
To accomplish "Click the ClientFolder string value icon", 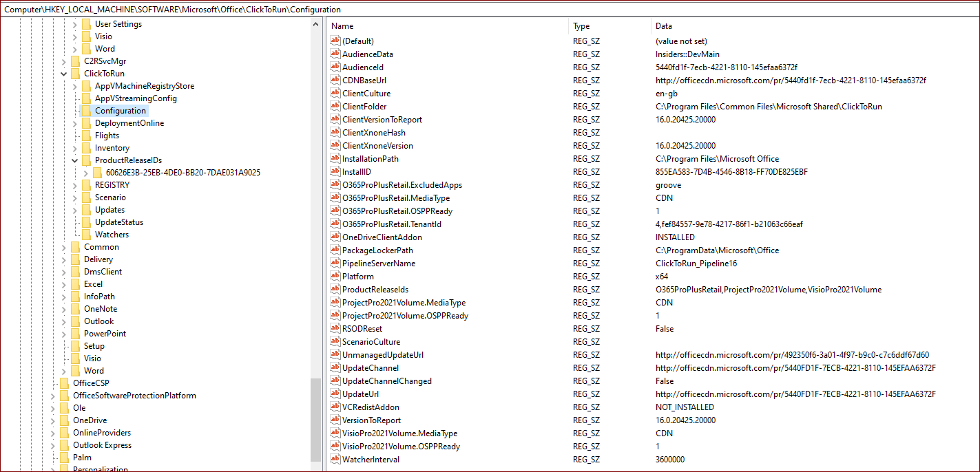I will tap(335, 107).
